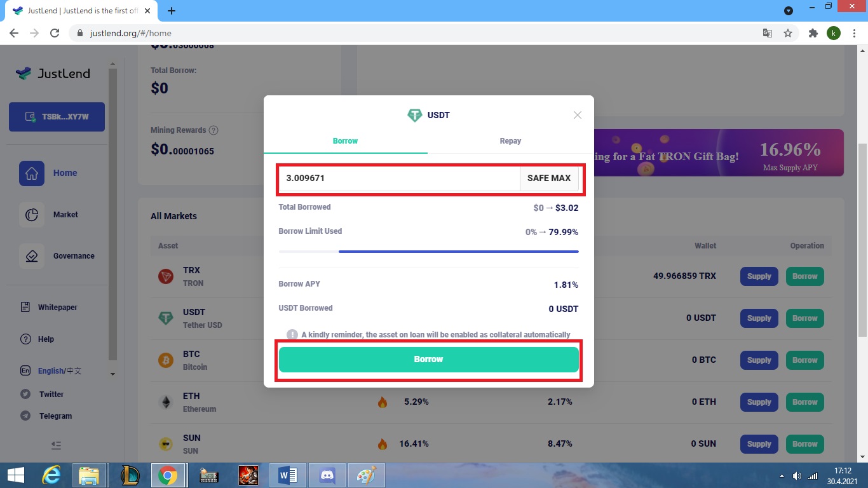868x488 pixels.
Task: Confirm with the wide green Borrow button
Action: 429,360
